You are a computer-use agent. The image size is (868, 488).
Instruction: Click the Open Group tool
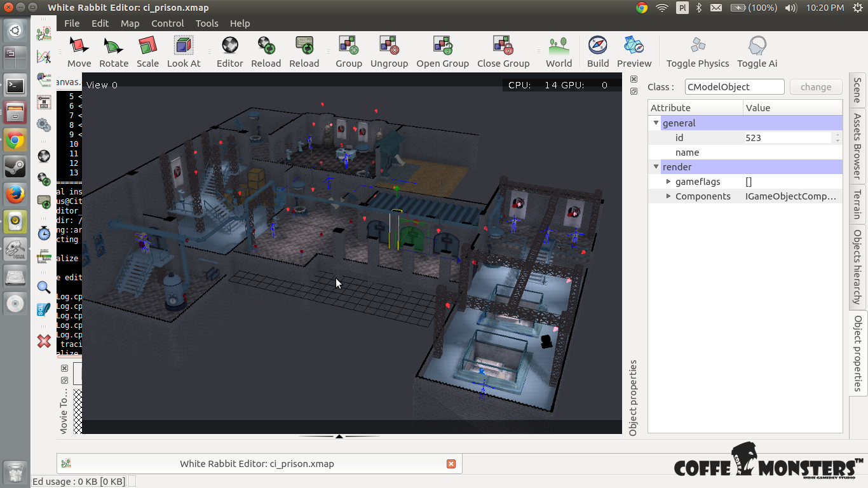click(x=443, y=52)
